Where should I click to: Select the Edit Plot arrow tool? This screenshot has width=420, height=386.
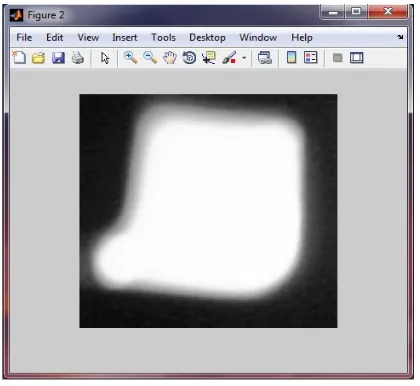[x=105, y=58]
